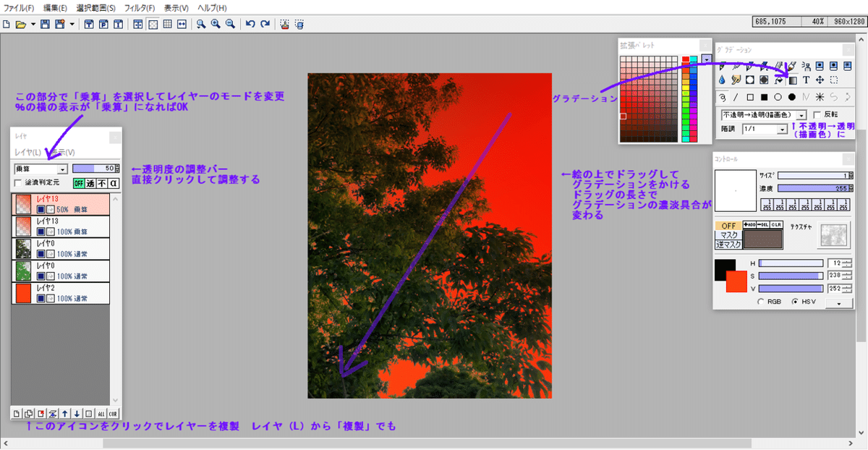
Task: Toggle the α alpha button in layer panel
Action: (114, 183)
